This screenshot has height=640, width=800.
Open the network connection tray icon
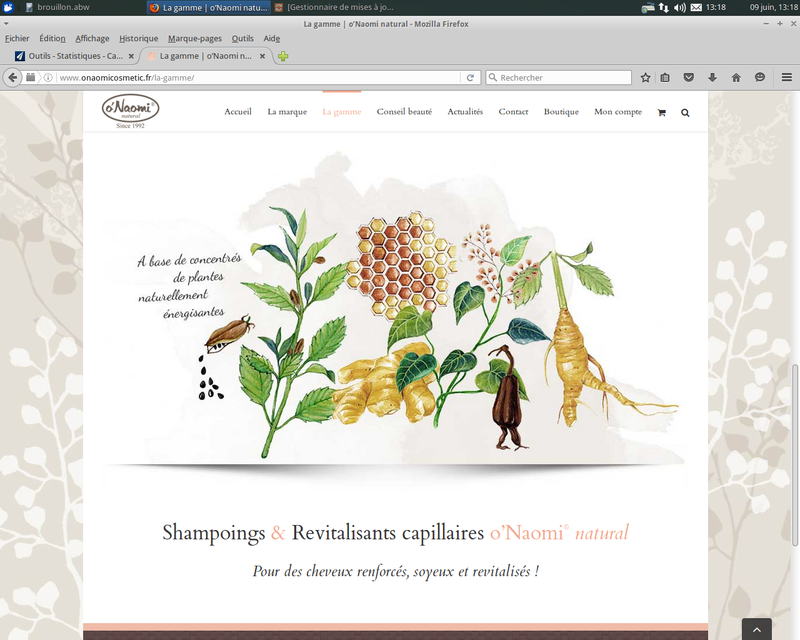click(663, 7)
